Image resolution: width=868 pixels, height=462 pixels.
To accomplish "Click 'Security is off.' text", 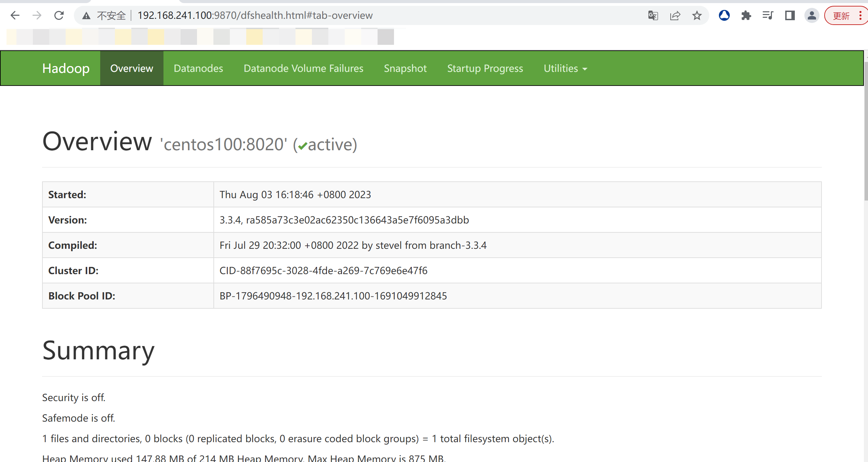I will pos(74,398).
